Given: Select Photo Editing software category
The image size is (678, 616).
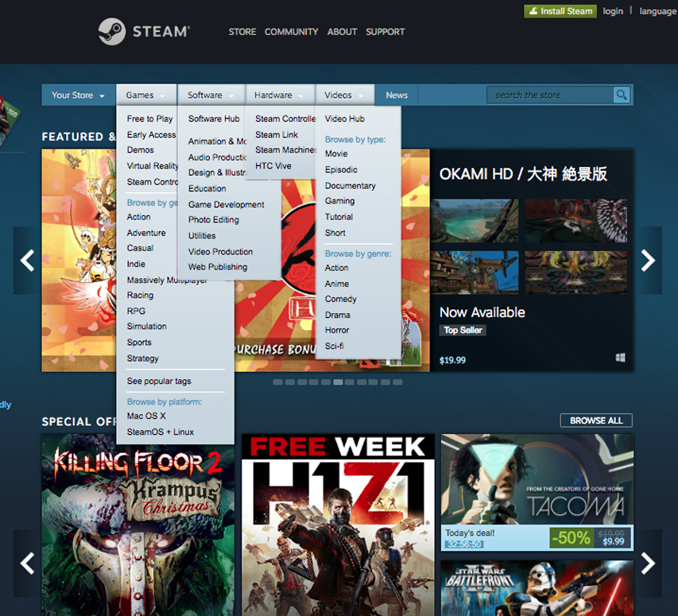Looking at the screenshot, I should 214,219.
